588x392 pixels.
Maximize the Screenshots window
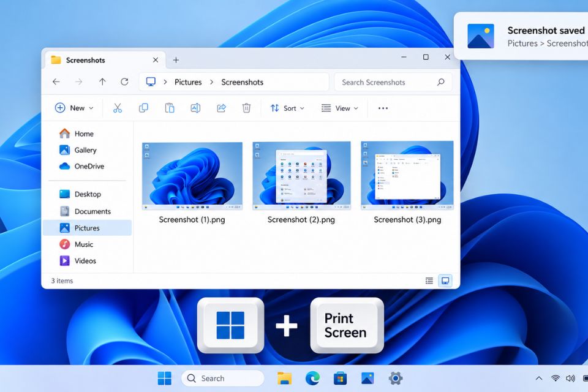click(426, 57)
